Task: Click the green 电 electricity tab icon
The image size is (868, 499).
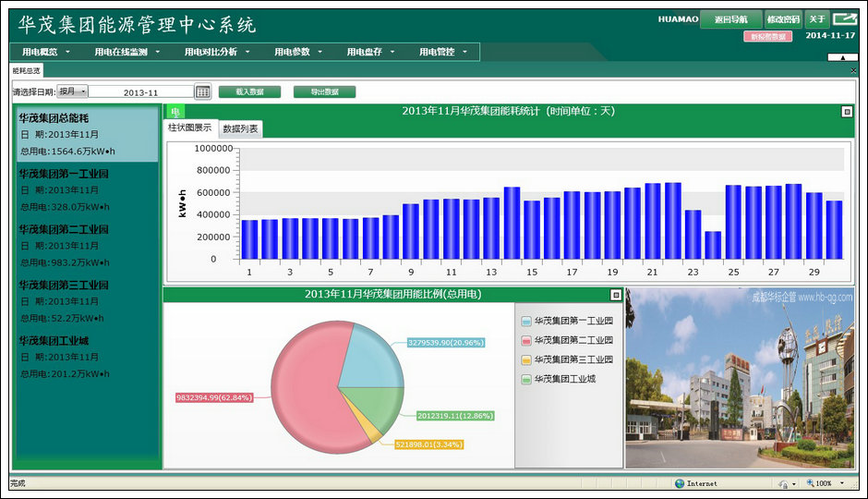Action: click(x=175, y=112)
